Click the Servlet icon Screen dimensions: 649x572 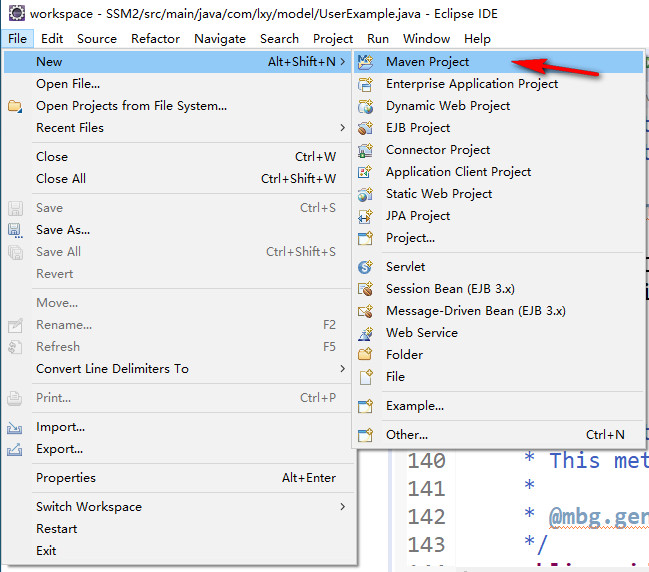(x=365, y=267)
